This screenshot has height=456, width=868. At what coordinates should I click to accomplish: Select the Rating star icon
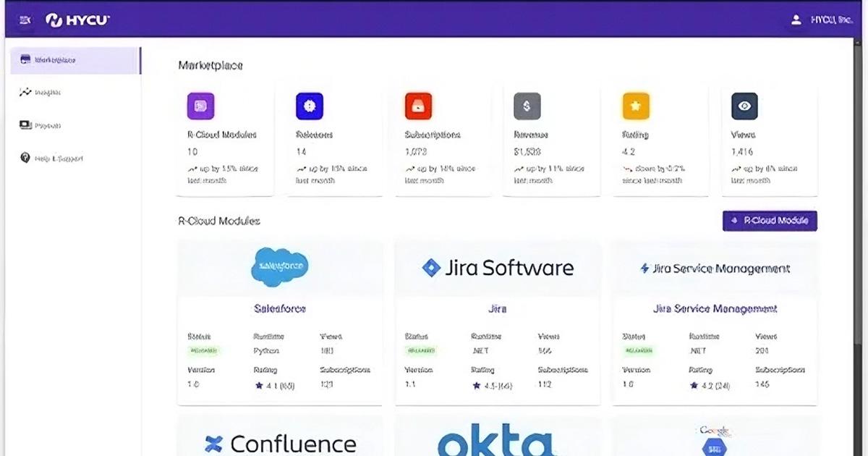(x=636, y=106)
